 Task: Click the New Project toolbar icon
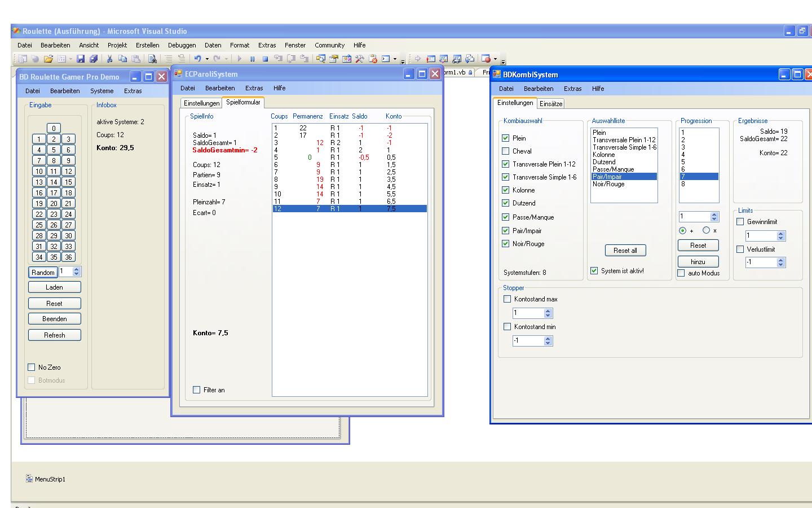click(x=23, y=59)
